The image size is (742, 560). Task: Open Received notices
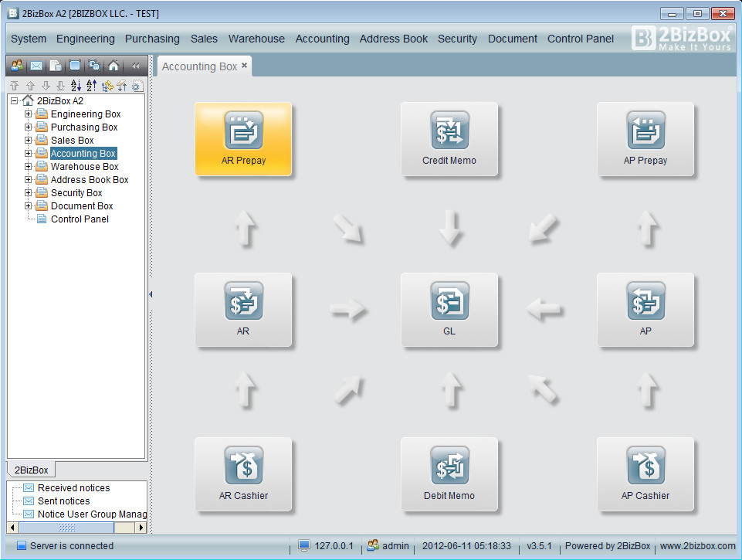pos(73,488)
